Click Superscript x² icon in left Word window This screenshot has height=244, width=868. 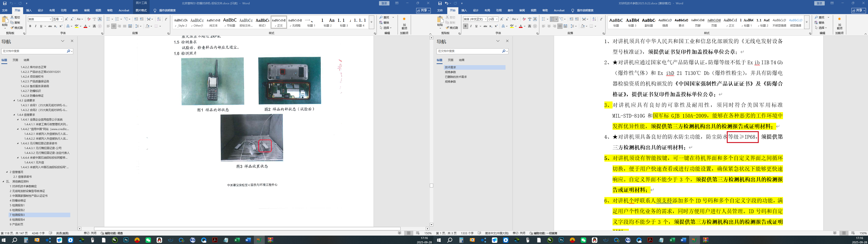coord(61,26)
